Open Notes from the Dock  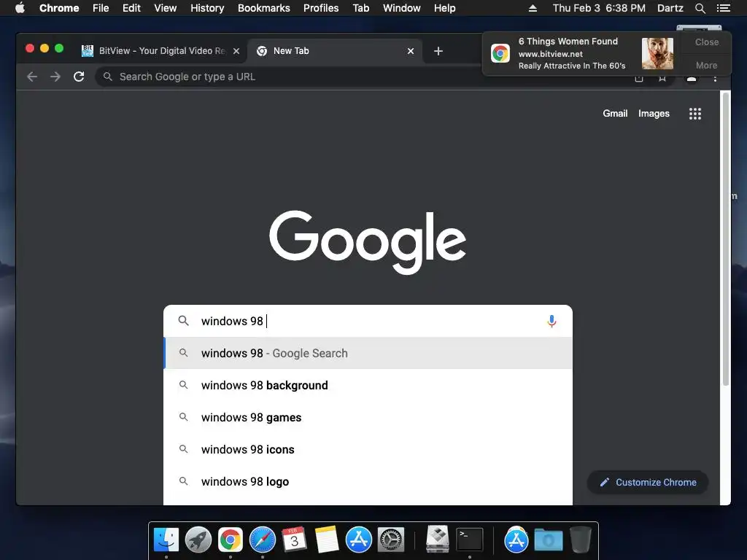click(x=327, y=540)
